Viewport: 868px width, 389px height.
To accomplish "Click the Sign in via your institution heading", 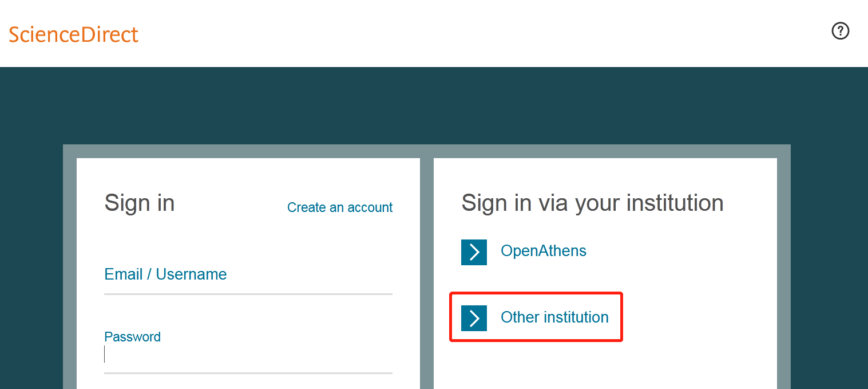I will click(592, 203).
